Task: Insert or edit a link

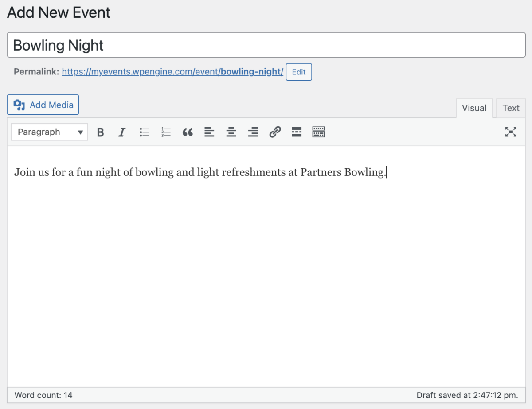Action: tap(275, 132)
